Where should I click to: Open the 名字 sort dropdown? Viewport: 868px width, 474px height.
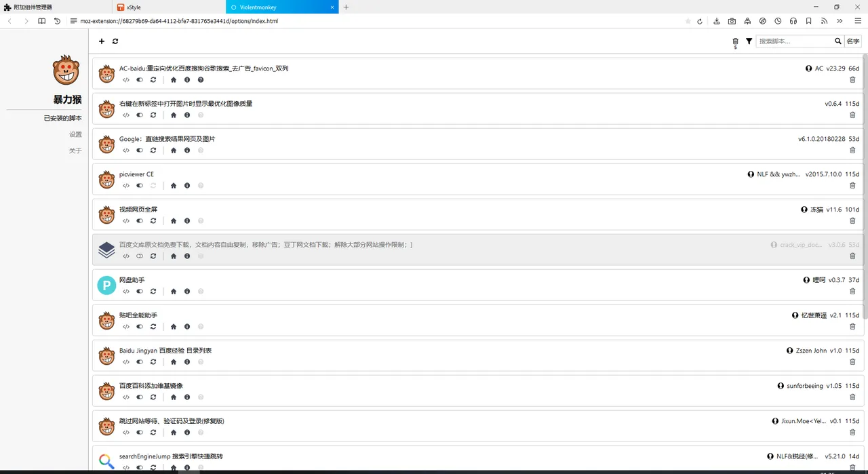coord(853,41)
